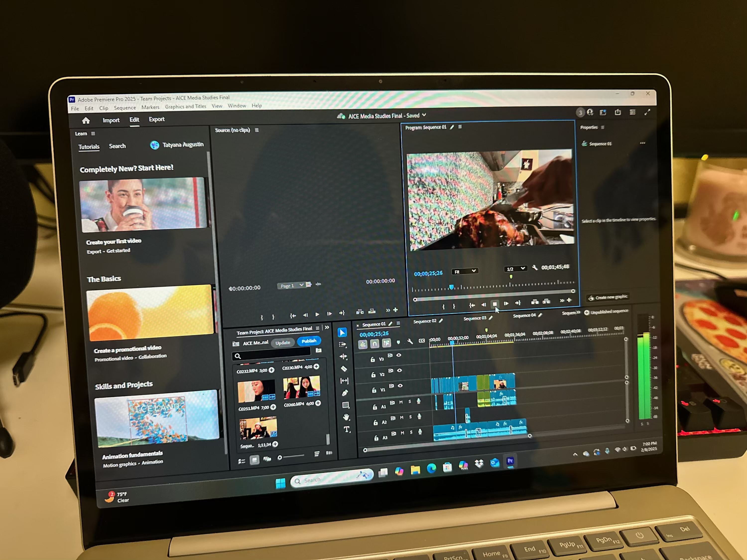Screen dimensions: 747x560
Task: Toggle Snap in timeline magnet icon
Action: click(x=374, y=344)
